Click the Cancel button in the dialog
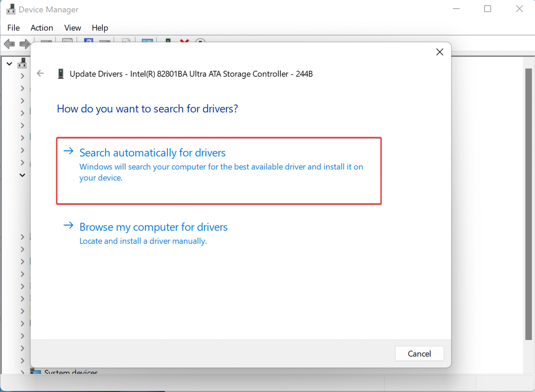535x392 pixels. [x=419, y=353]
